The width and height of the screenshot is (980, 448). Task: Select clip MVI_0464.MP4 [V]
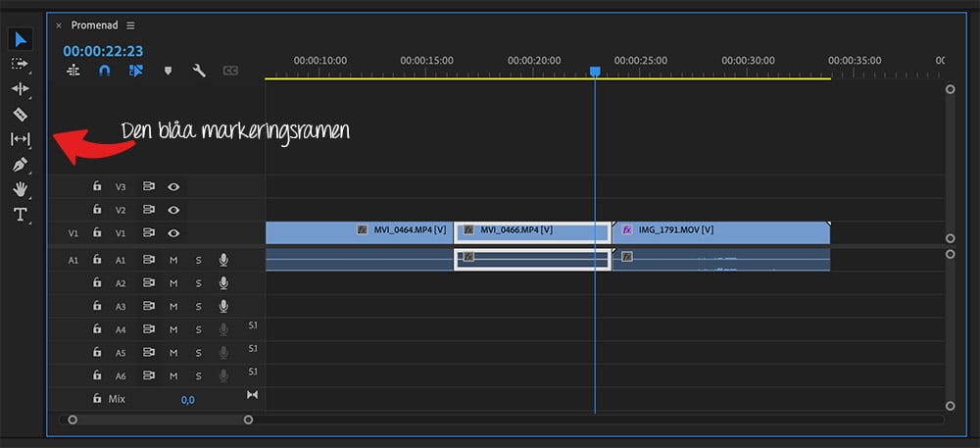tap(360, 232)
